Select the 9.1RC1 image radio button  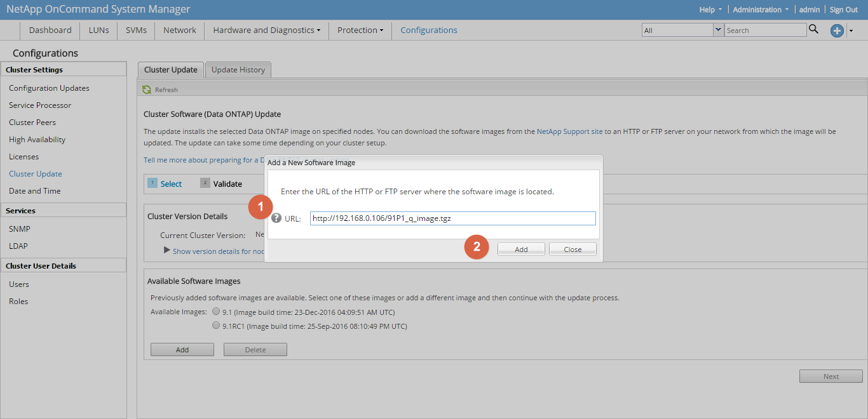216,326
